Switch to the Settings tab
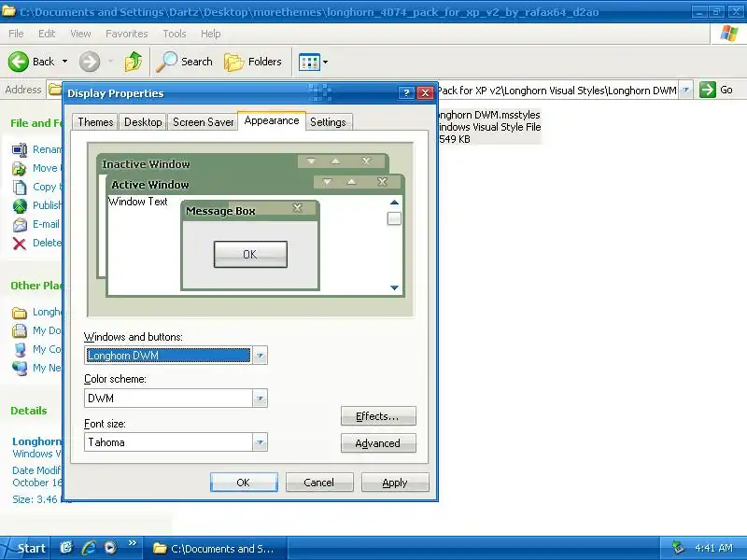 [329, 122]
